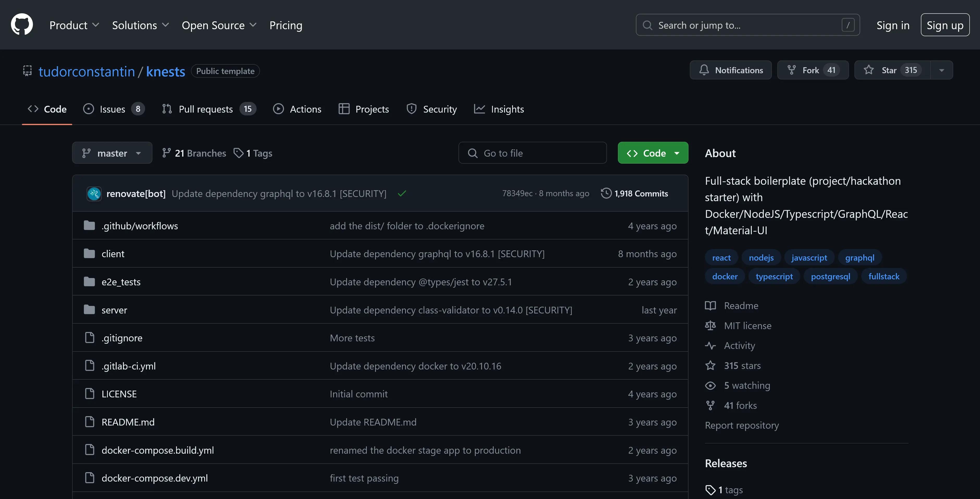This screenshot has height=499, width=980.
Task: Click the search magnifier icon in header
Action: pyautogui.click(x=647, y=25)
